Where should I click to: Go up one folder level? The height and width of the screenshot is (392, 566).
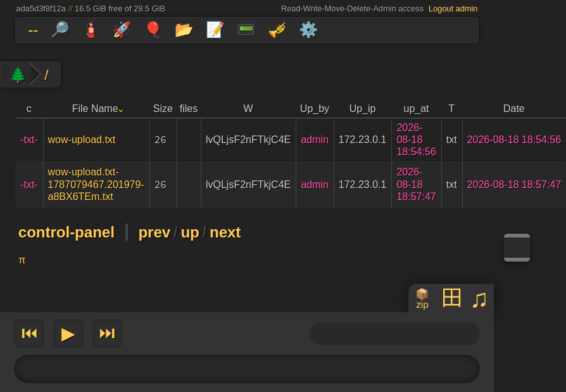190,233
